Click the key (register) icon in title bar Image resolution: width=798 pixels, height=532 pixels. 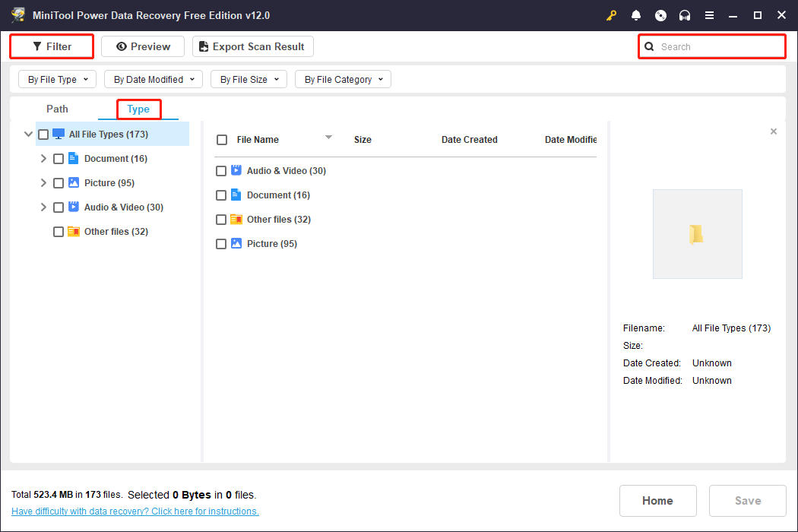pyautogui.click(x=611, y=15)
